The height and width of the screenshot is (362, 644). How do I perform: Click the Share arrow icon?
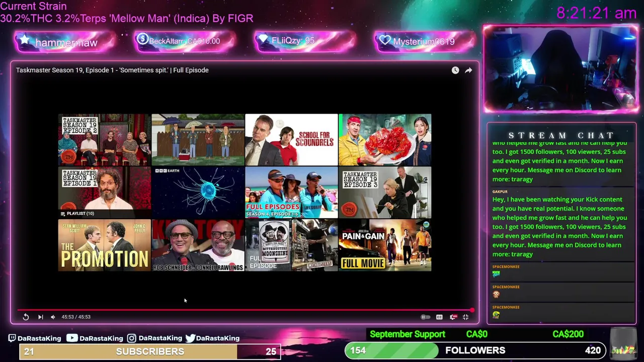point(468,70)
